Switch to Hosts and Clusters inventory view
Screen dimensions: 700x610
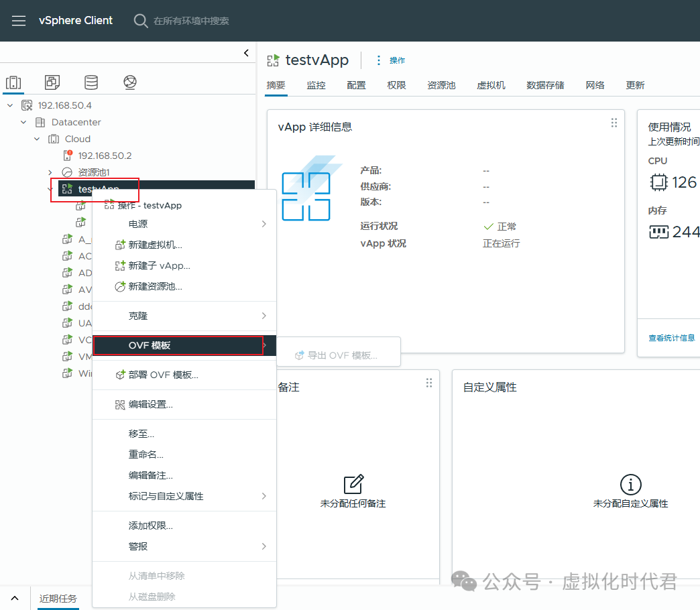point(13,82)
